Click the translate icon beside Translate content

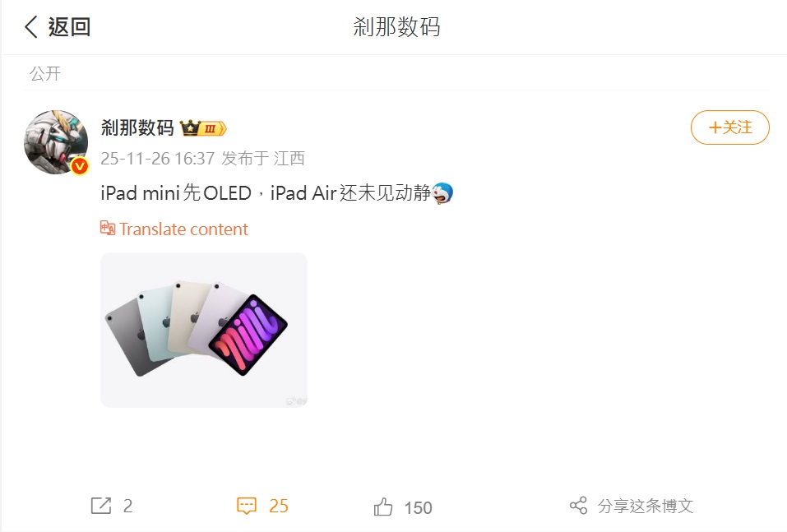pos(108,229)
